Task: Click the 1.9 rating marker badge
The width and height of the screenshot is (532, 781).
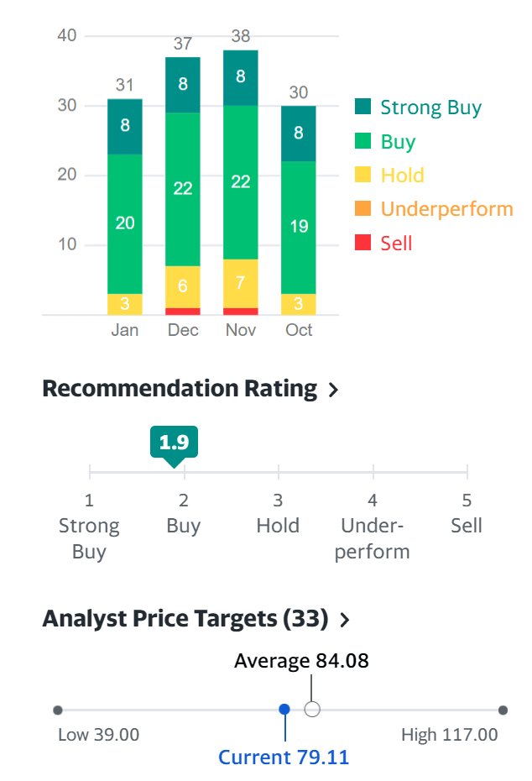Action: pos(174,443)
